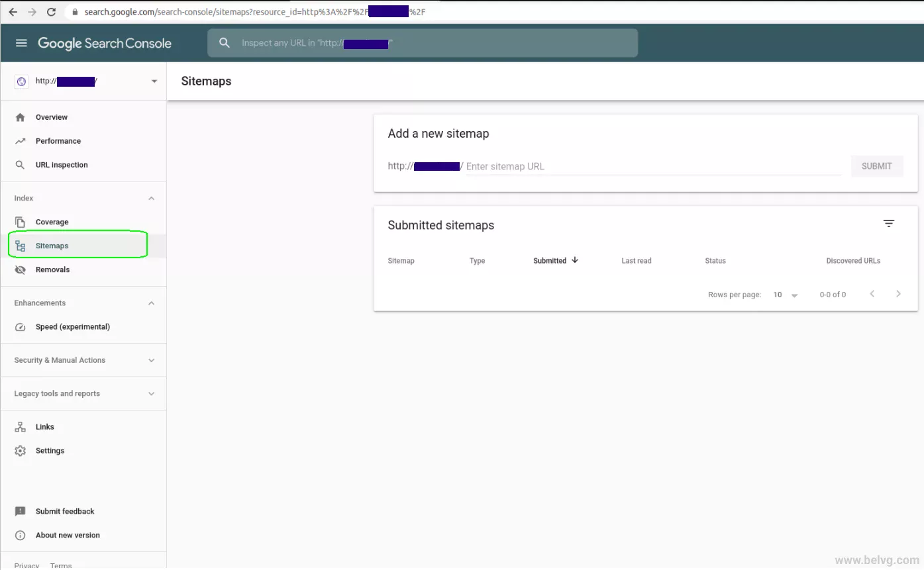Click the Coverage pages icon
Image resolution: width=924 pixels, height=570 pixels.
point(21,222)
